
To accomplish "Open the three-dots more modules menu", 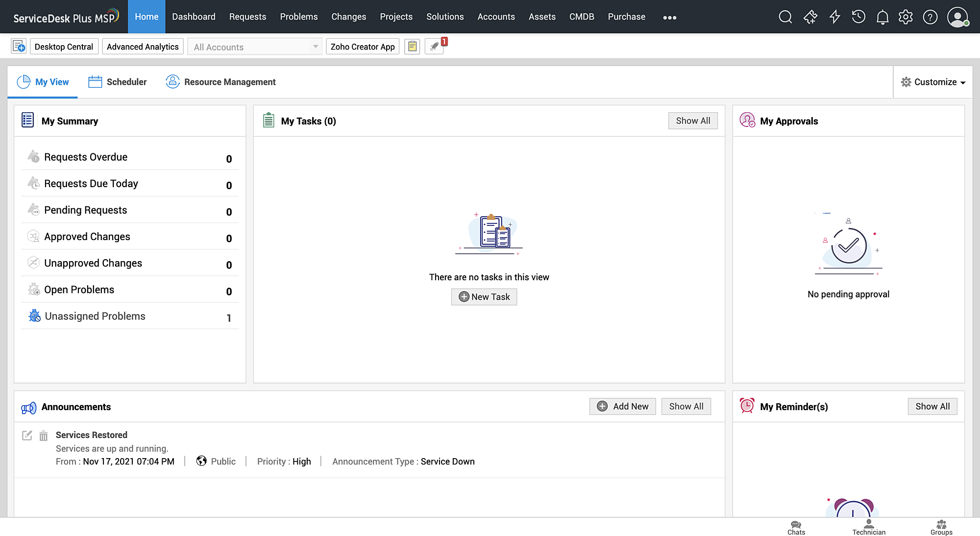I will (x=669, y=17).
